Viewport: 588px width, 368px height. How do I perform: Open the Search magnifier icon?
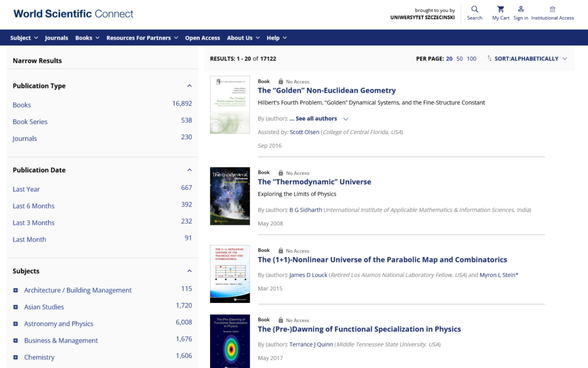[x=474, y=9]
